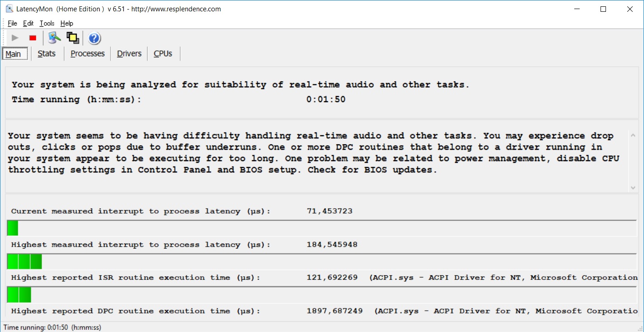Click the 'Highest reported DPC routine' label

pos(135,311)
